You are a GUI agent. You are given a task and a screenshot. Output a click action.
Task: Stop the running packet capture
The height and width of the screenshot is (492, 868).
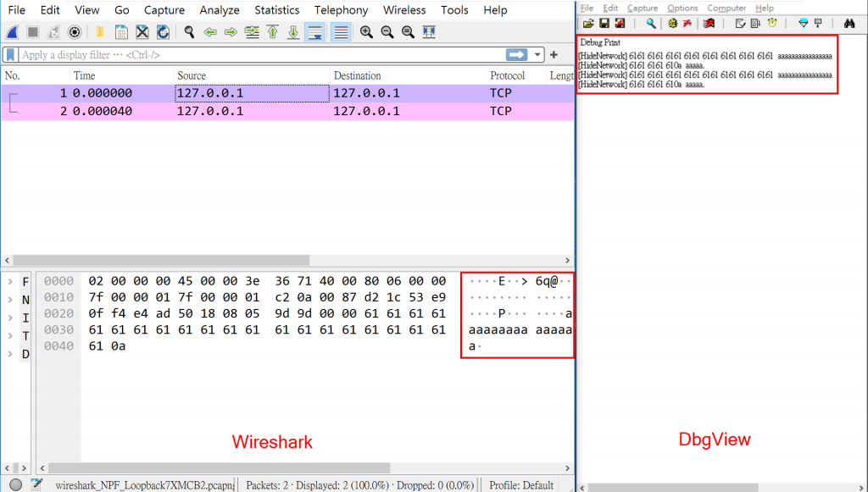[x=33, y=32]
